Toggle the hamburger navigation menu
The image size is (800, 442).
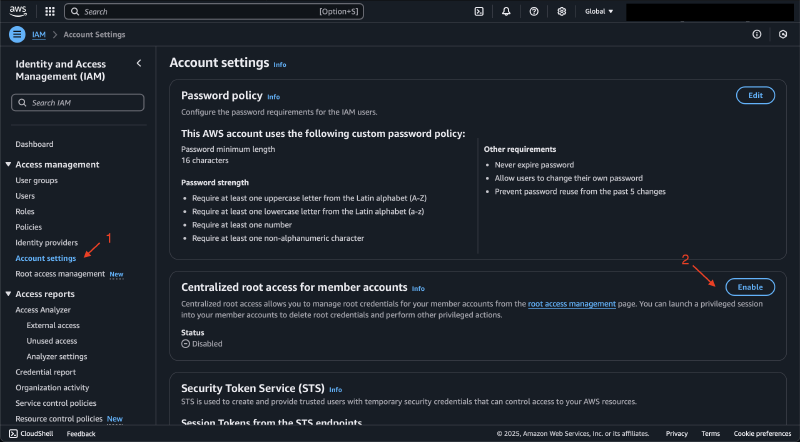[17, 34]
